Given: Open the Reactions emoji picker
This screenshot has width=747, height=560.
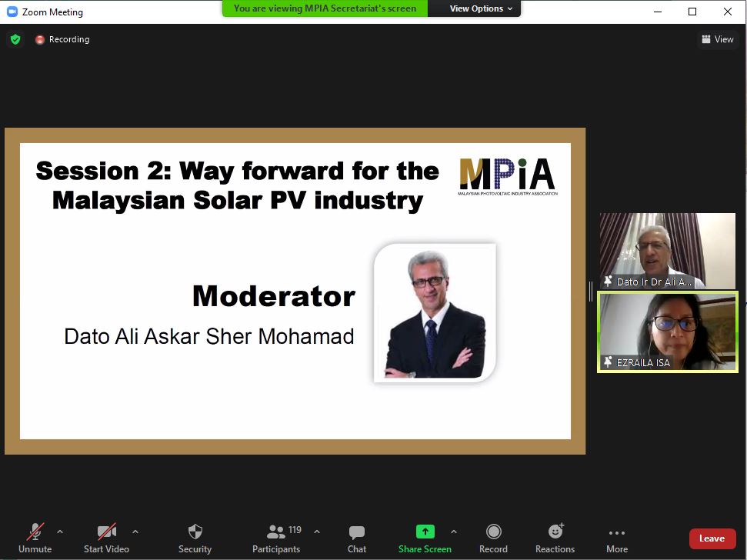Looking at the screenshot, I should click(x=555, y=538).
